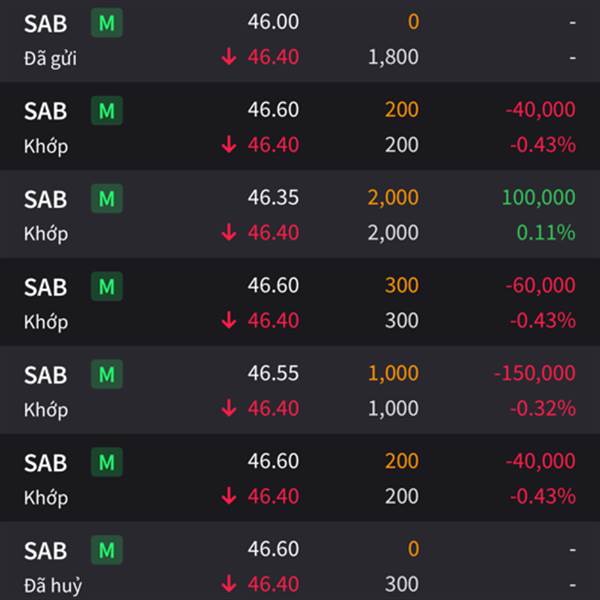Viewport: 600px width, 600px height.
Task: Tap the M badge on the -60,000 order
Action: (107, 286)
